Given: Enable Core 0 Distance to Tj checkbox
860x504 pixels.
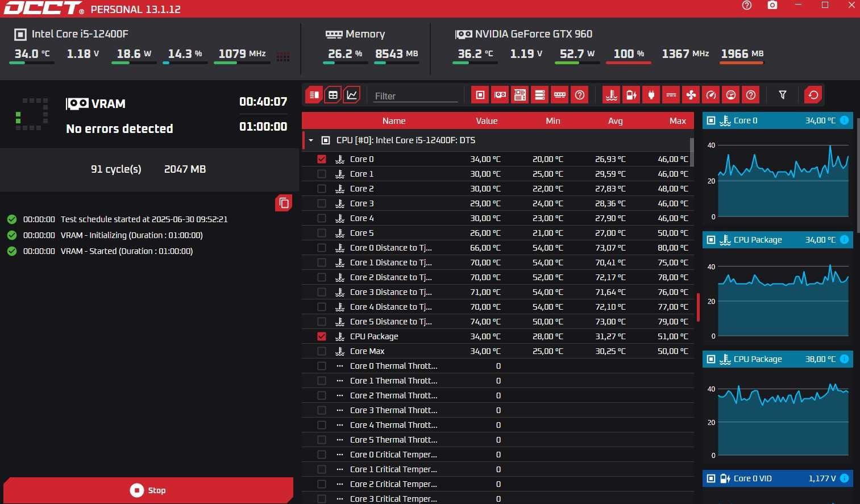Looking at the screenshot, I should tap(322, 248).
